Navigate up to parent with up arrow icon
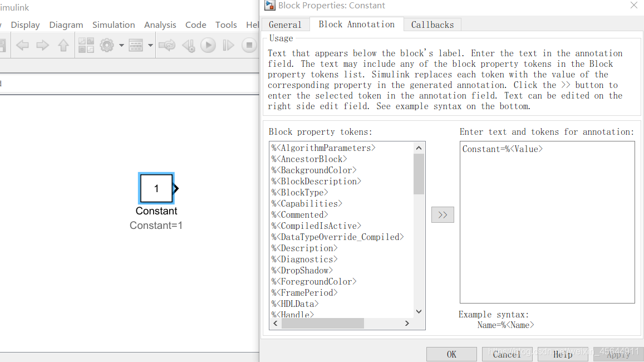644x362 pixels. [63, 45]
